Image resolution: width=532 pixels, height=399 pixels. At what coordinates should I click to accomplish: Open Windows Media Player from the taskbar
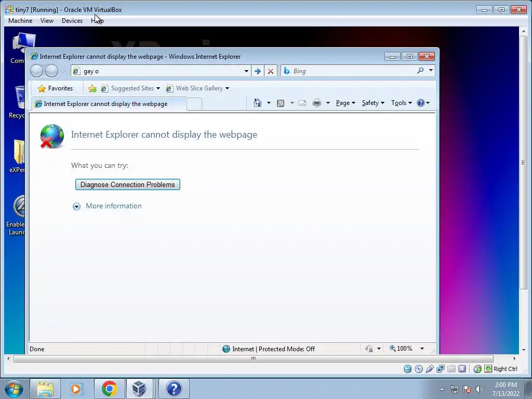point(77,389)
